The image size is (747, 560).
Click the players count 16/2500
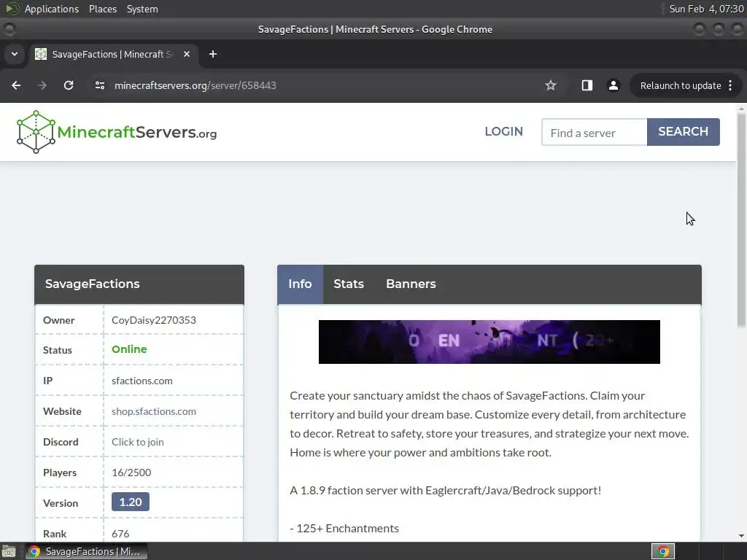coord(131,472)
